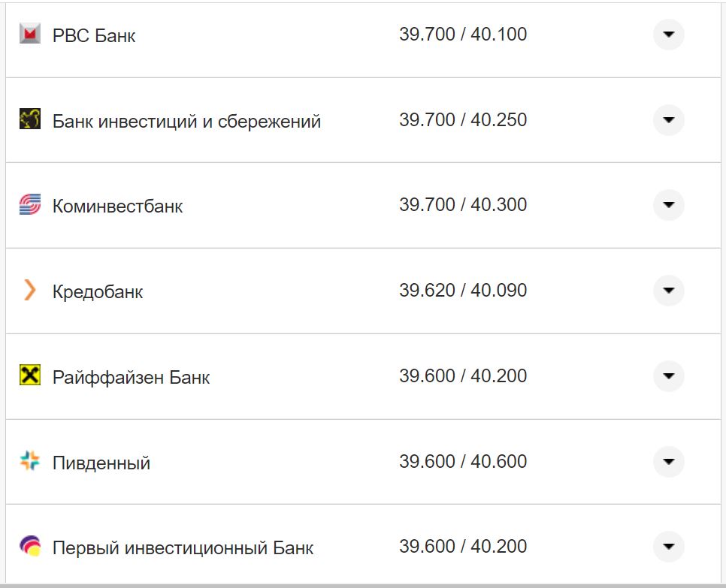Click the rate 39.700 / 40.100 text
Screen dimensions: 726x588
pyautogui.click(x=464, y=34)
